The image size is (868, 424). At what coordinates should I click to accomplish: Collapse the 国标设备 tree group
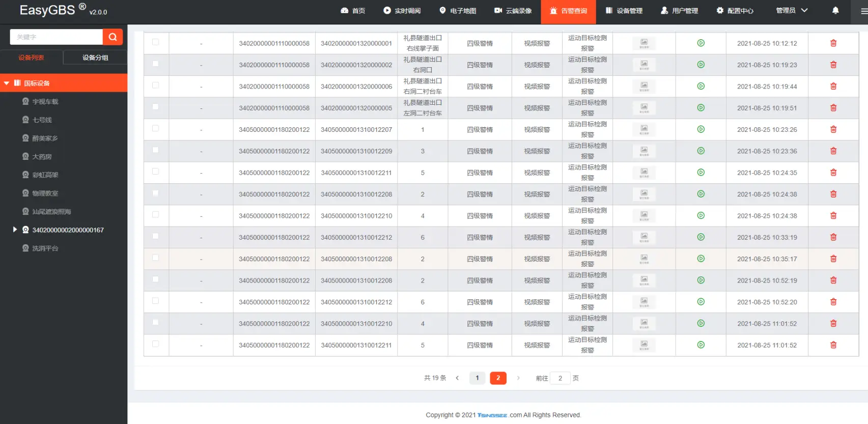pos(7,83)
